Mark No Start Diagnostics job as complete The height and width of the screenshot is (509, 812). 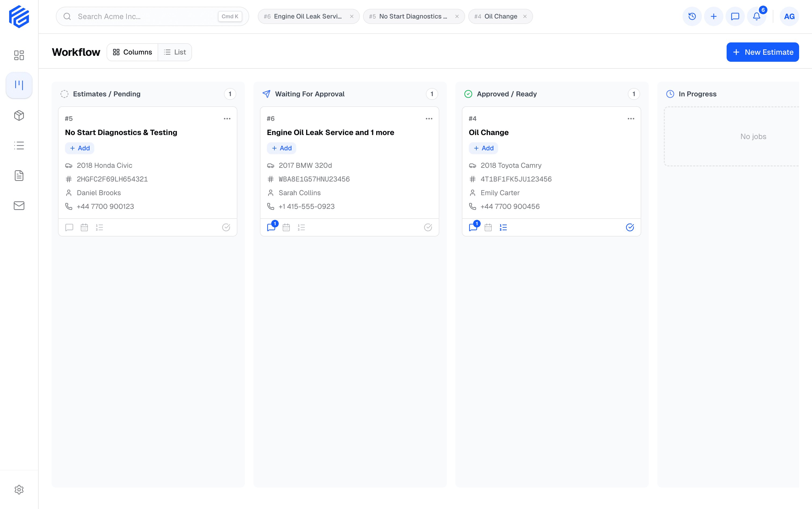(226, 227)
